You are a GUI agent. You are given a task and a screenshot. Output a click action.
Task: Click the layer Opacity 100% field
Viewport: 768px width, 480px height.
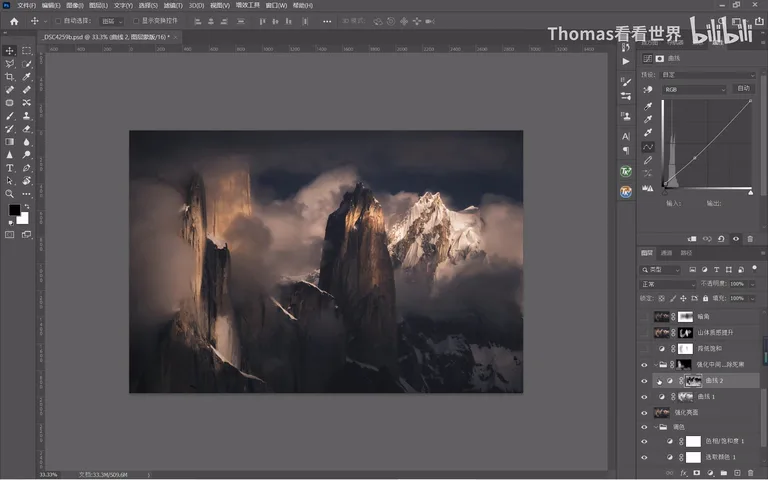(737, 284)
